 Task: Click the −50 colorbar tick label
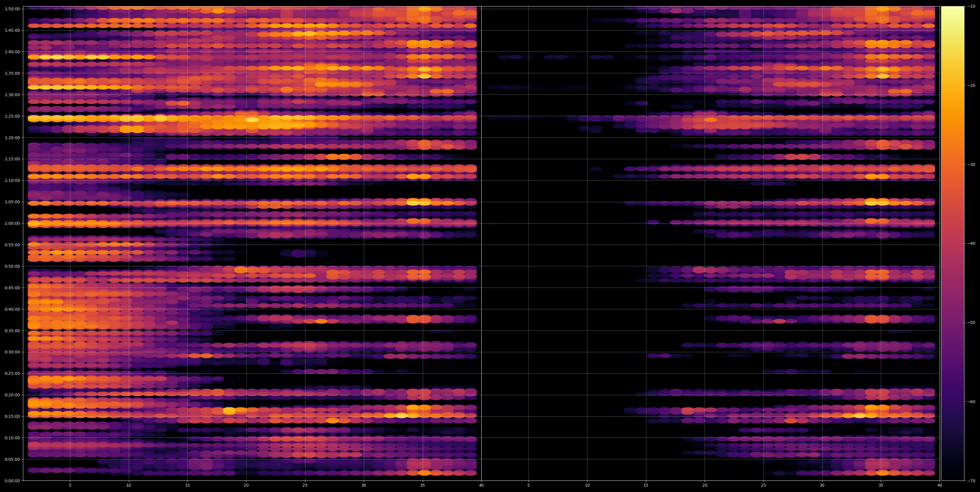pyautogui.click(x=971, y=323)
